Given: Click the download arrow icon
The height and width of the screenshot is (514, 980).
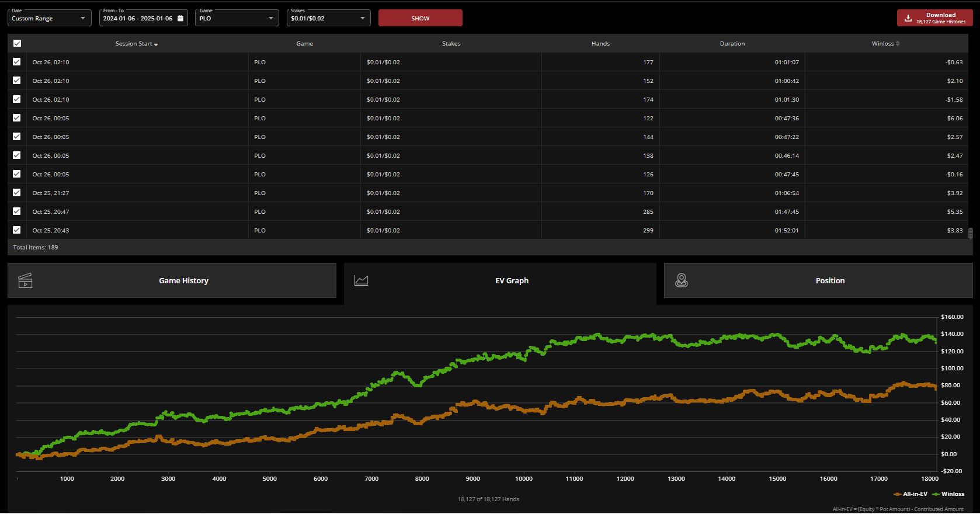Looking at the screenshot, I should (908, 18).
